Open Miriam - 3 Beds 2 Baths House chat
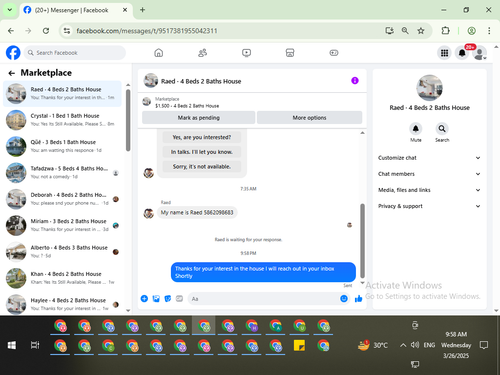500x375 pixels. point(62,225)
